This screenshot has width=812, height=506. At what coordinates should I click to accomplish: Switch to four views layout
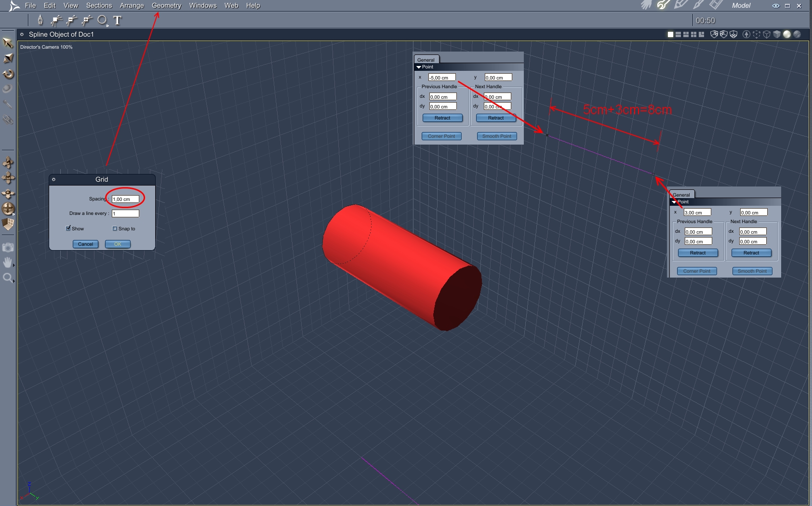pyautogui.click(x=693, y=34)
